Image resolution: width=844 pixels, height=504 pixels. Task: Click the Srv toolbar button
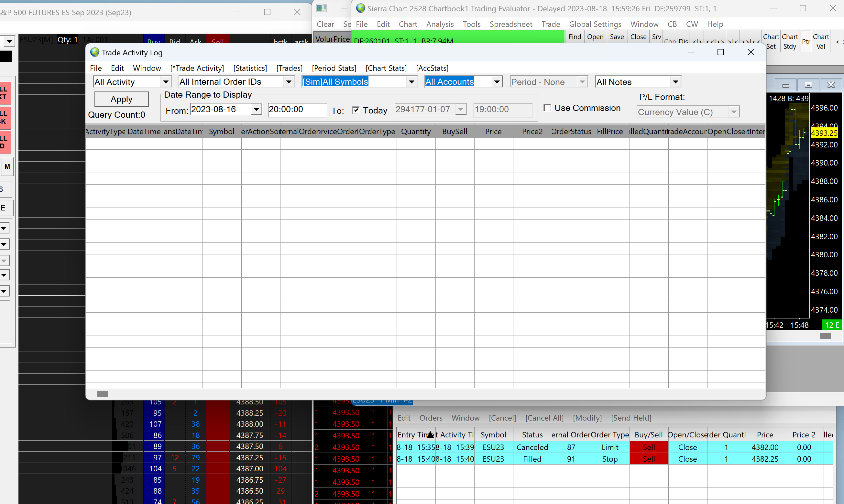tap(656, 37)
